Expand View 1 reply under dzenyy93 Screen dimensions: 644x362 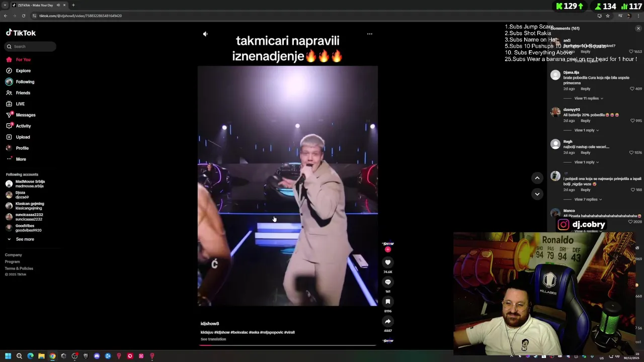tap(587, 130)
